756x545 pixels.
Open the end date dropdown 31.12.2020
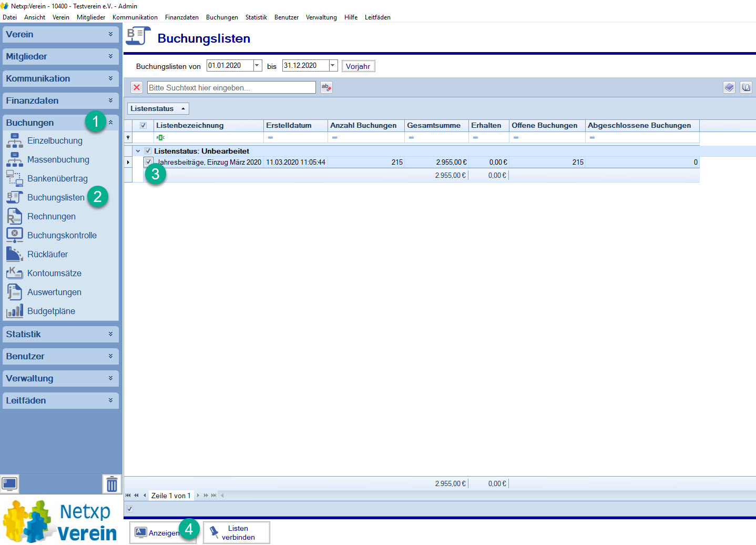point(333,66)
